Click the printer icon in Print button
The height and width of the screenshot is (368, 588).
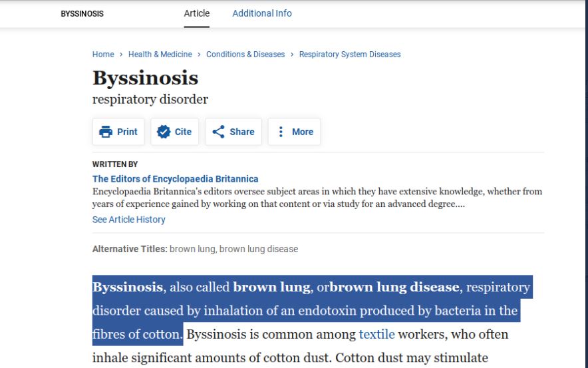pos(106,132)
